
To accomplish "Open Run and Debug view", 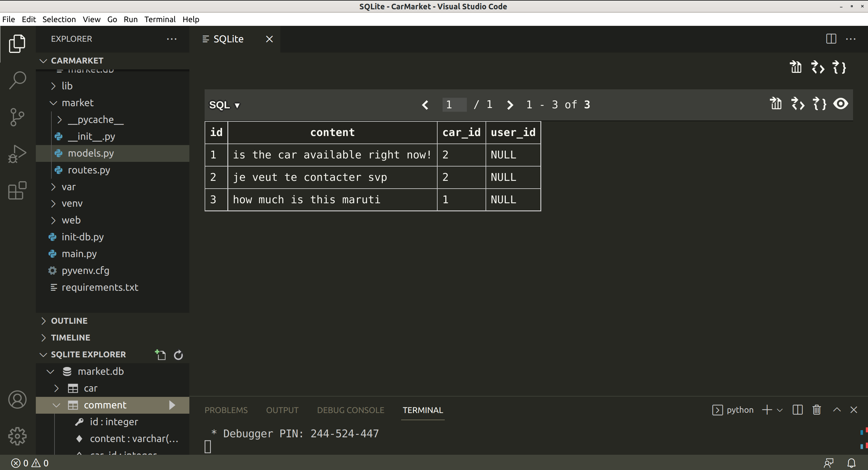I will (x=17, y=154).
